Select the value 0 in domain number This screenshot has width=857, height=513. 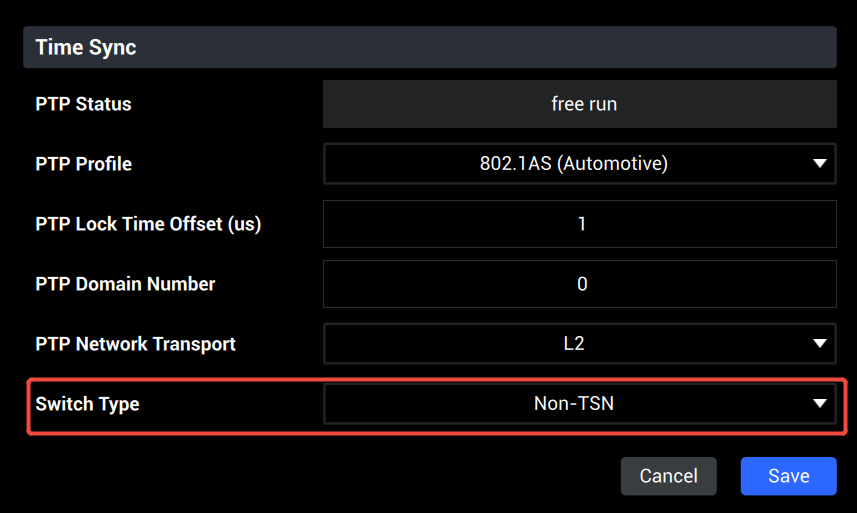tap(582, 284)
